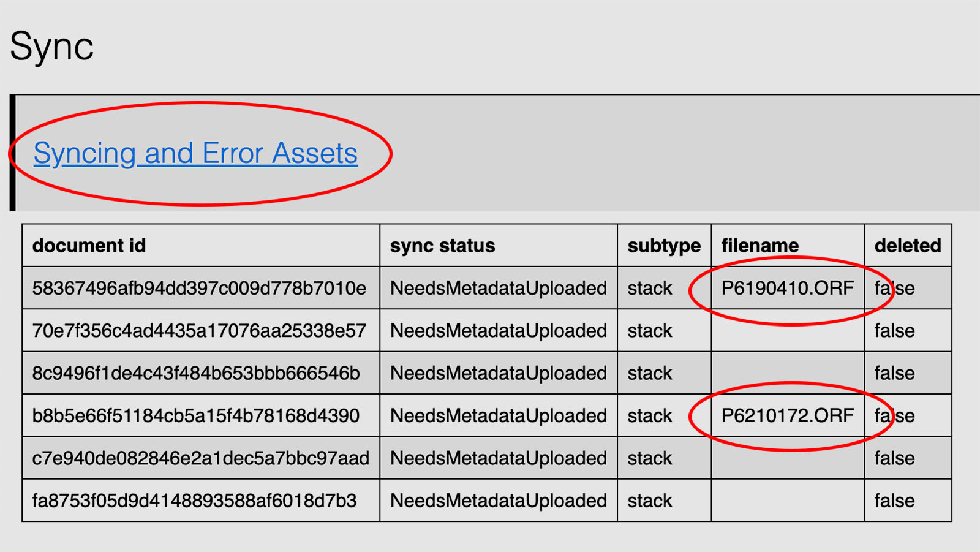Select document id 58367496afb94dd397c009d778b7010e

tap(199, 288)
